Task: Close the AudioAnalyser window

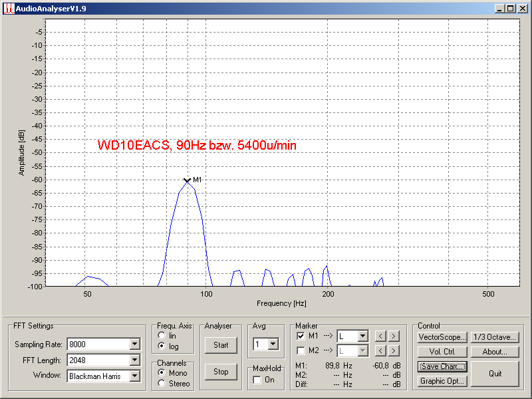Action: pos(523,9)
